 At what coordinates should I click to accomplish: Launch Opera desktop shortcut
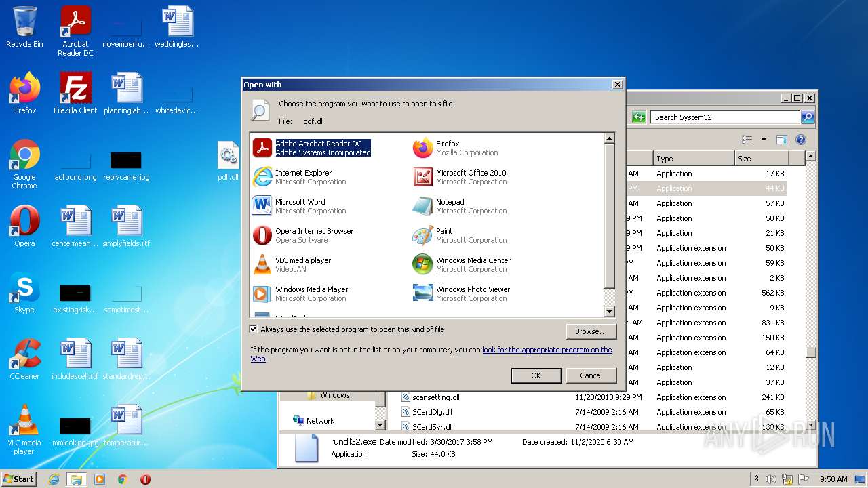pyautogui.click(x=24, y=226)
